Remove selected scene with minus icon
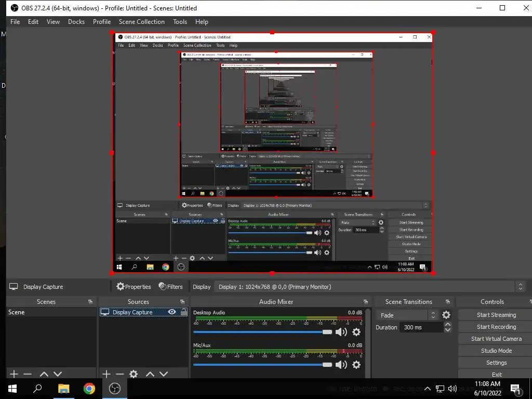This screenshot has height=399, width=532. coord(28,374)
